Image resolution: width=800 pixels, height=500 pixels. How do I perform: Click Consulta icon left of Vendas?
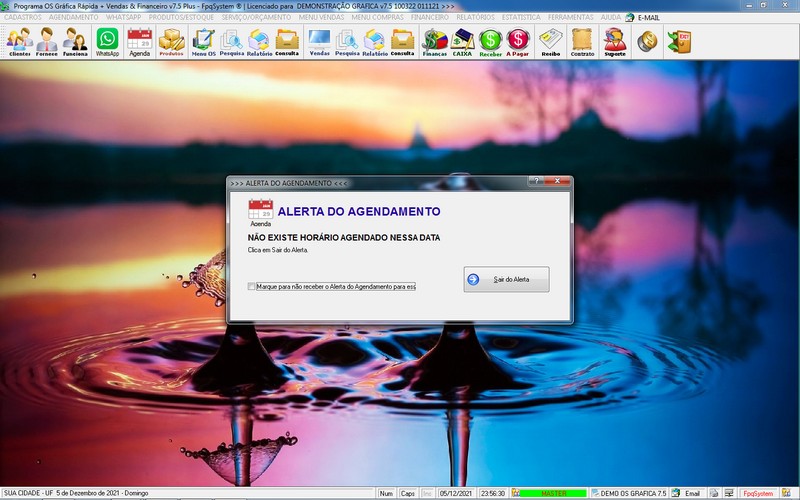pyautogui.click(x=287, y=42)
